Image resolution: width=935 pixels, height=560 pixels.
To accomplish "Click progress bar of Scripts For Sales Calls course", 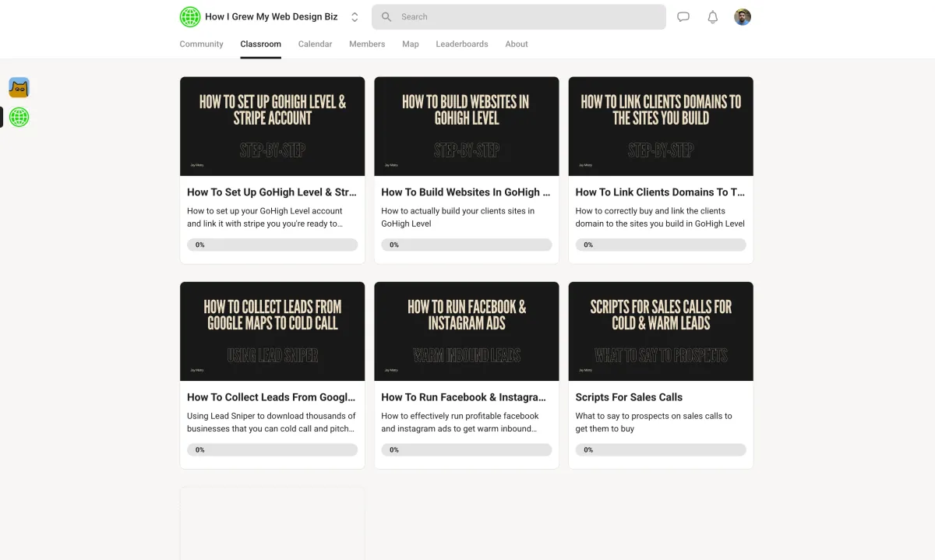I will pos(661,449).
